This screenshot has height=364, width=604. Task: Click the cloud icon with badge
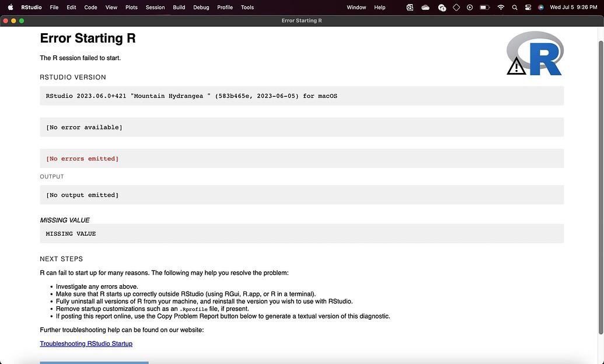[x=442, y=8]
